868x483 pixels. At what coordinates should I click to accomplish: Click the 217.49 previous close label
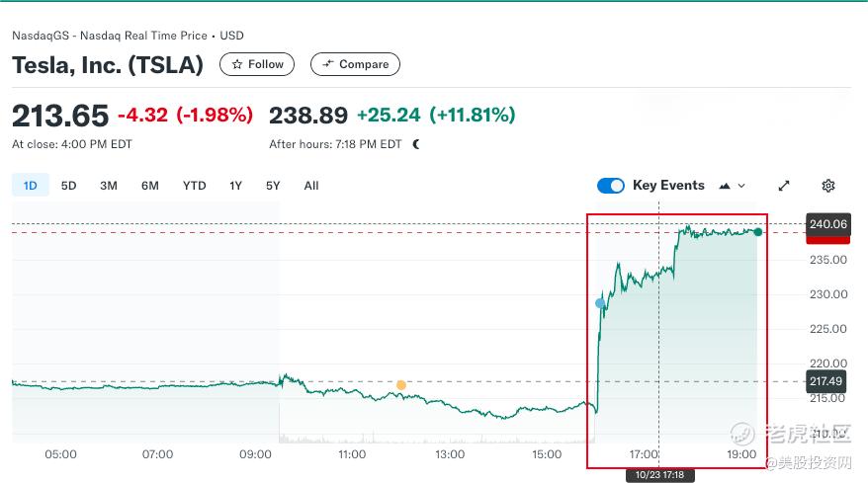(826, 381)
